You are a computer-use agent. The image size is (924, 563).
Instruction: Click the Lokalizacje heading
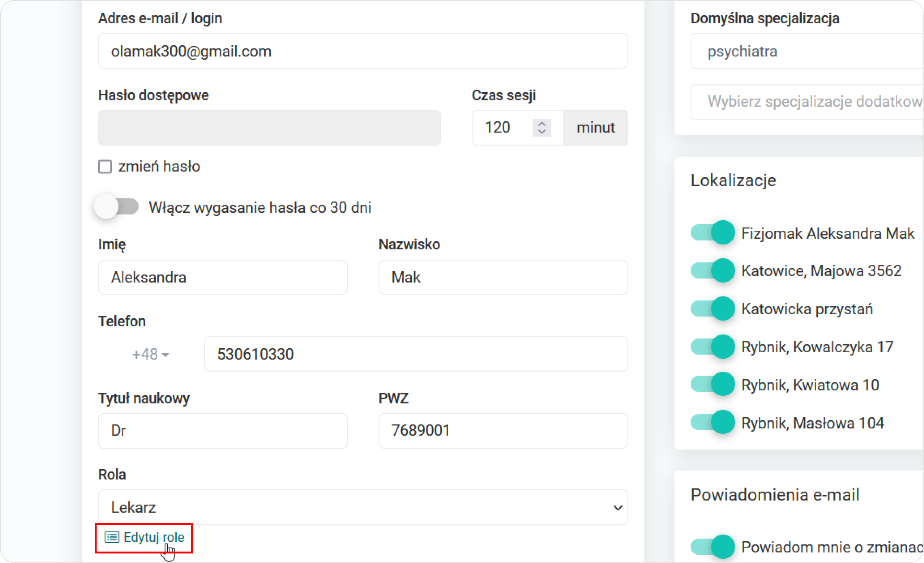point(733,180)
